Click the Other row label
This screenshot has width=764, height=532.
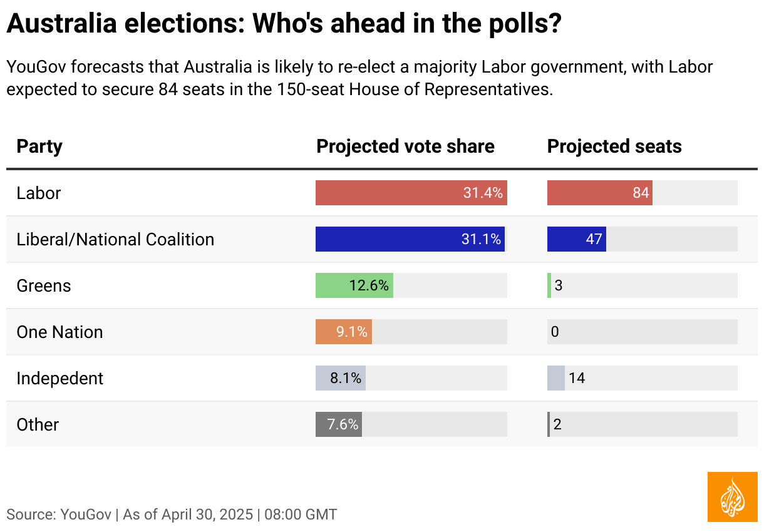(x=38, y=424)
